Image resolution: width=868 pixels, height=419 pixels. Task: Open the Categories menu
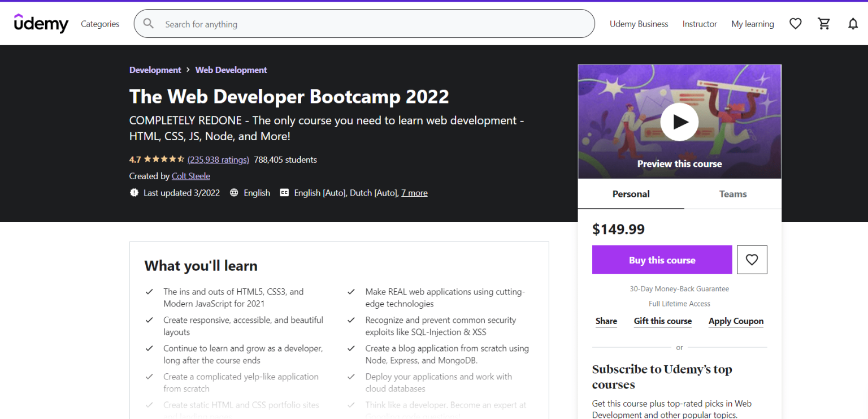[100, 24]
